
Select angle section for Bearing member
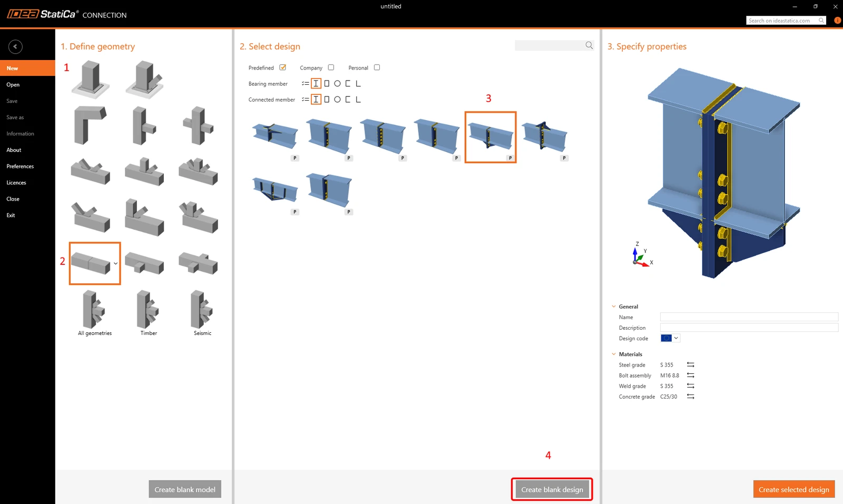click(x=358, y=84)
